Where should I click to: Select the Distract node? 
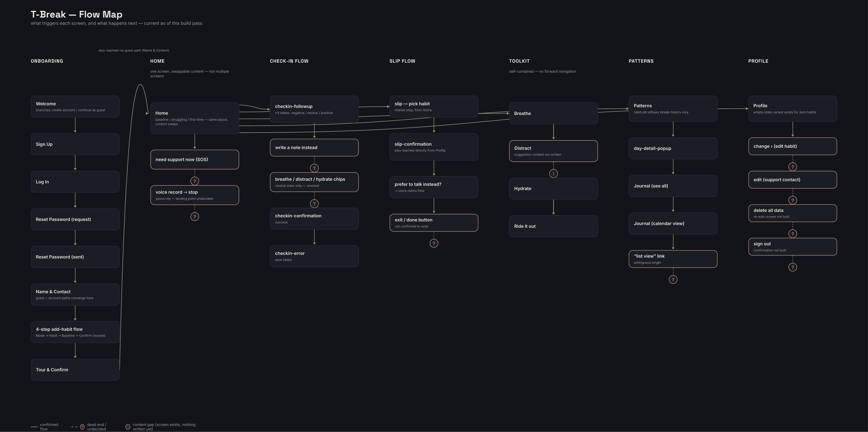tap(553, 151)
